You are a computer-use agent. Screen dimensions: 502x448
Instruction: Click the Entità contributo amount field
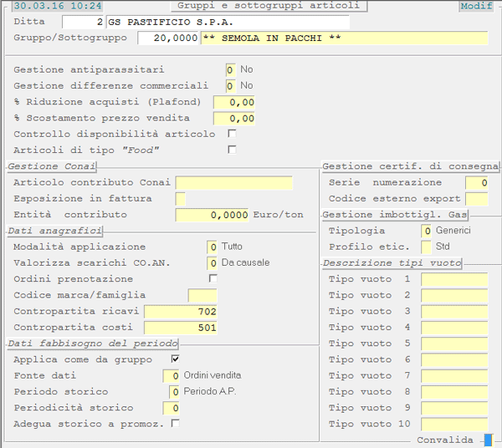213,215
